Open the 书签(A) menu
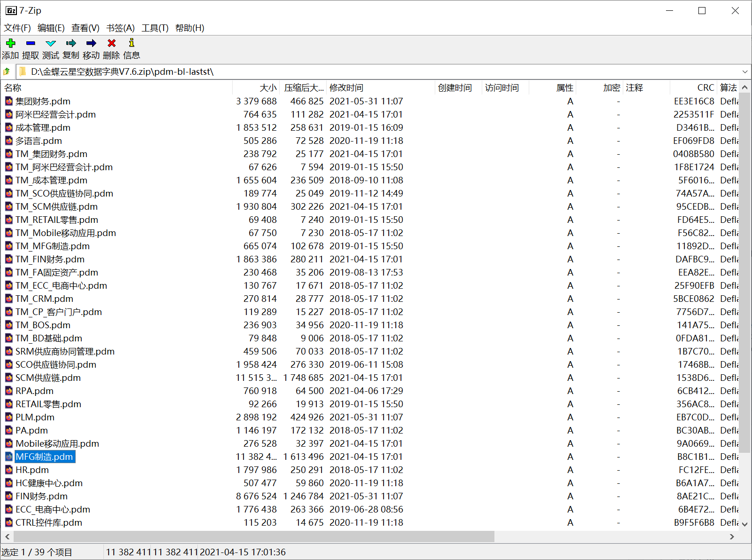 [x=120, y=28]
